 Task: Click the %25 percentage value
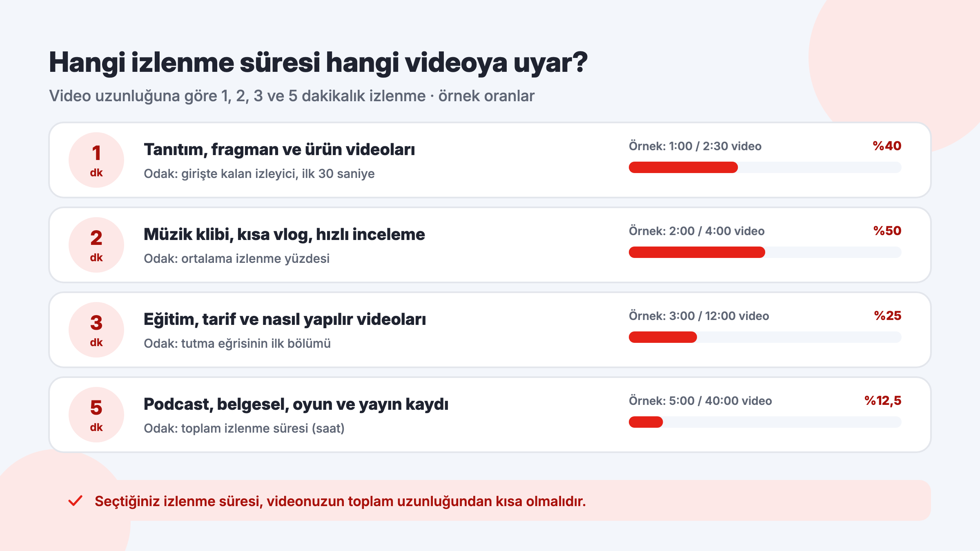pos(887,316)
